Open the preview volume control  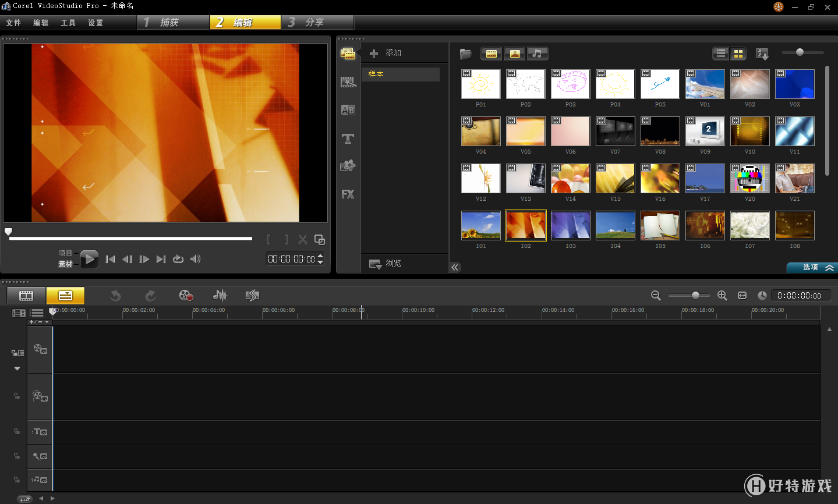pos(195,259)
